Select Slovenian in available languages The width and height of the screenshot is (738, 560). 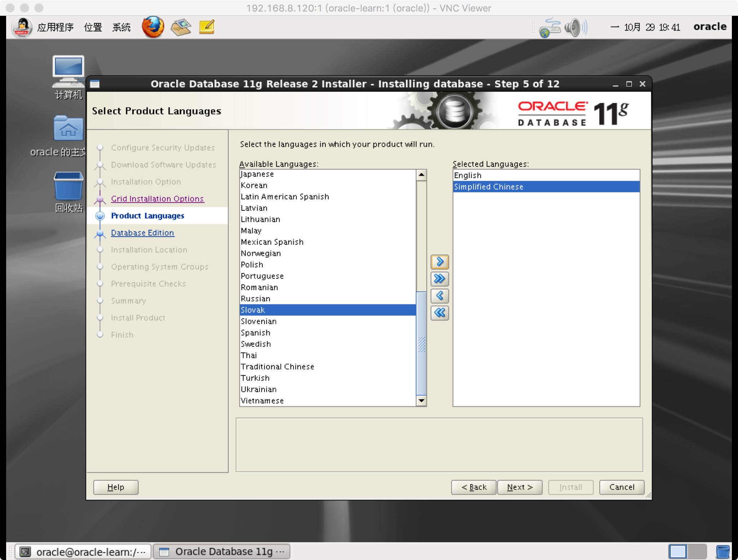point(328,321)
